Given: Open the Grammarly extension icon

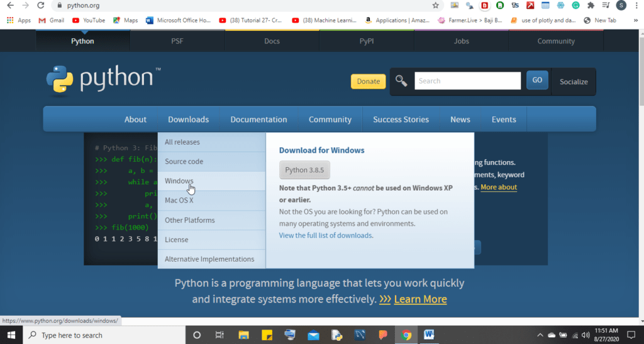Looking at the screenshot, I should pyautogui.click(x=575, y=5).
